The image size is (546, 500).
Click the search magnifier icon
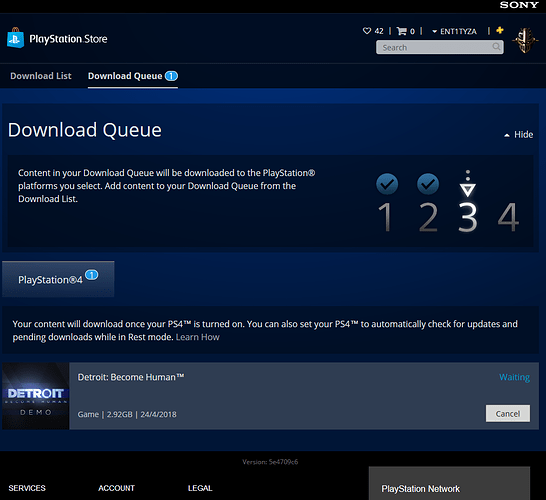[x=496, y=47]
